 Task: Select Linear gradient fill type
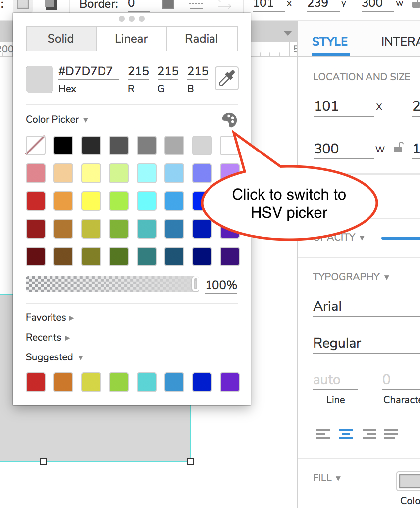click(131, 39)
